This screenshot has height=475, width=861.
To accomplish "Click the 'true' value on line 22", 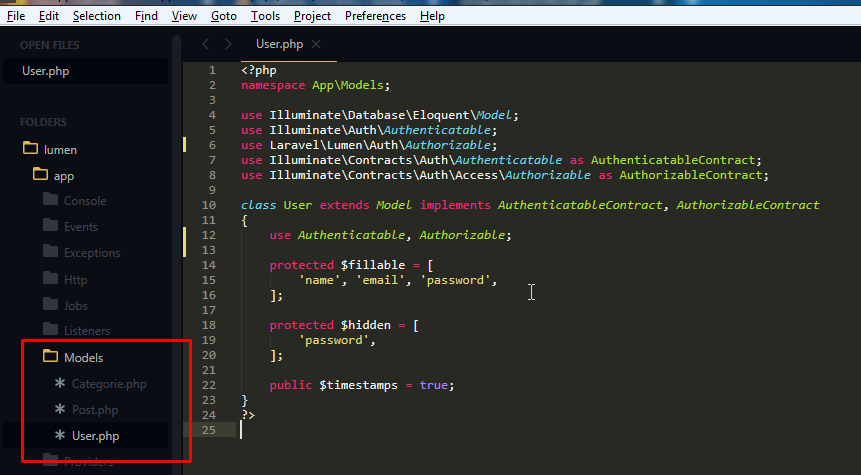I will click(434, 385).
